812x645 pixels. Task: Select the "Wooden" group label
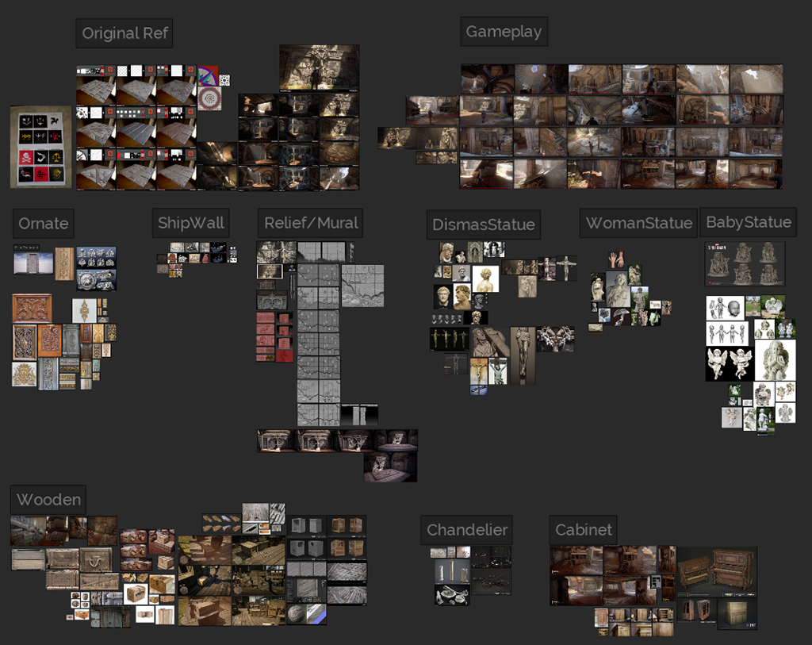[x=48, y=500]
